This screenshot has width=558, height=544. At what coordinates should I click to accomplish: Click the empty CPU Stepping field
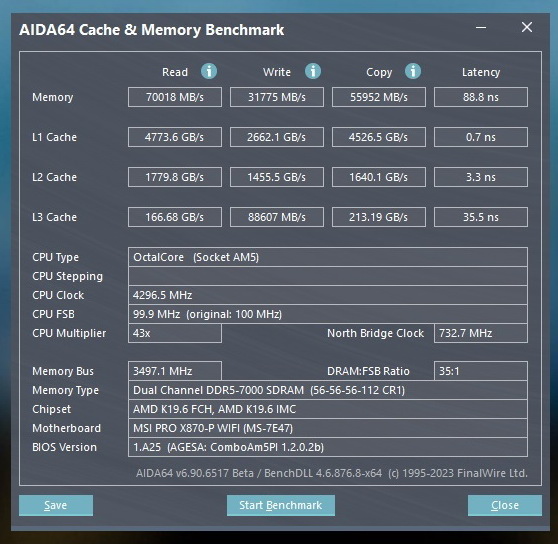point(328,276)
